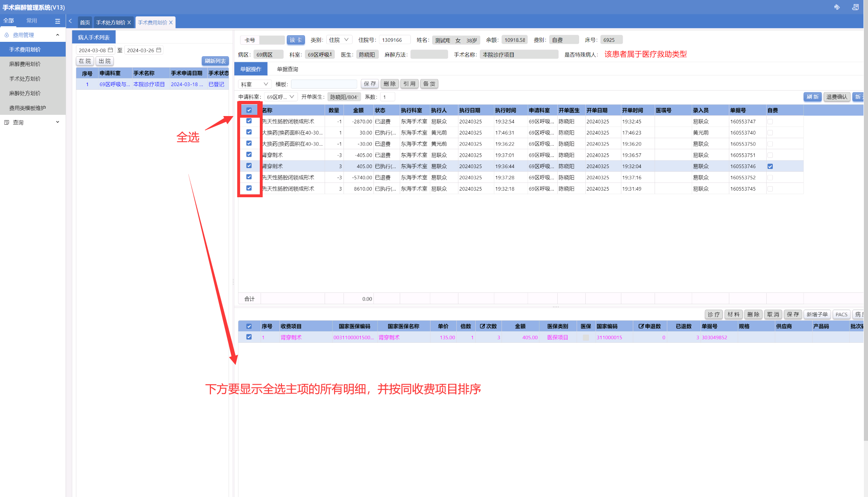Open the start date calendar icon

click(110, 50)
